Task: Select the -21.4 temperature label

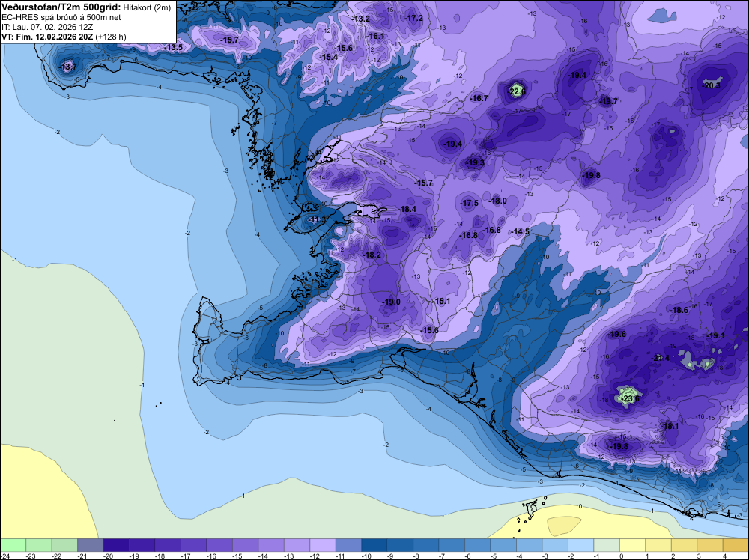Action: pos(661,358)
